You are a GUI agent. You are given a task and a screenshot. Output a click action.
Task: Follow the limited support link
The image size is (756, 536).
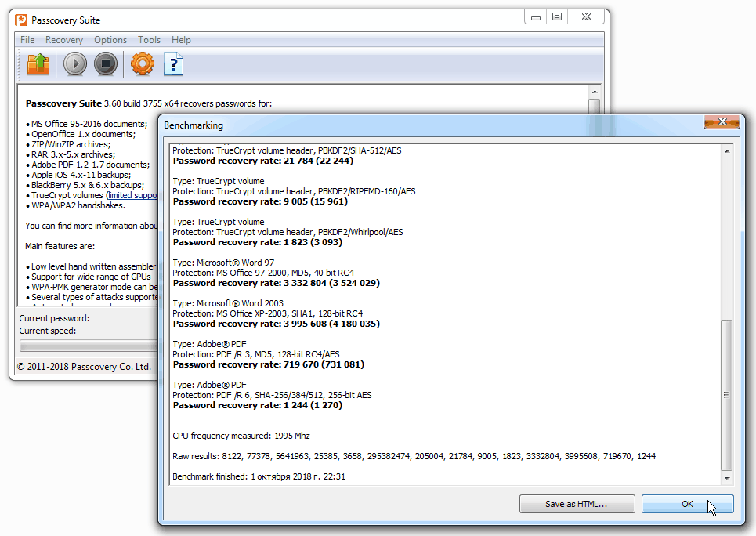[133, 195]
